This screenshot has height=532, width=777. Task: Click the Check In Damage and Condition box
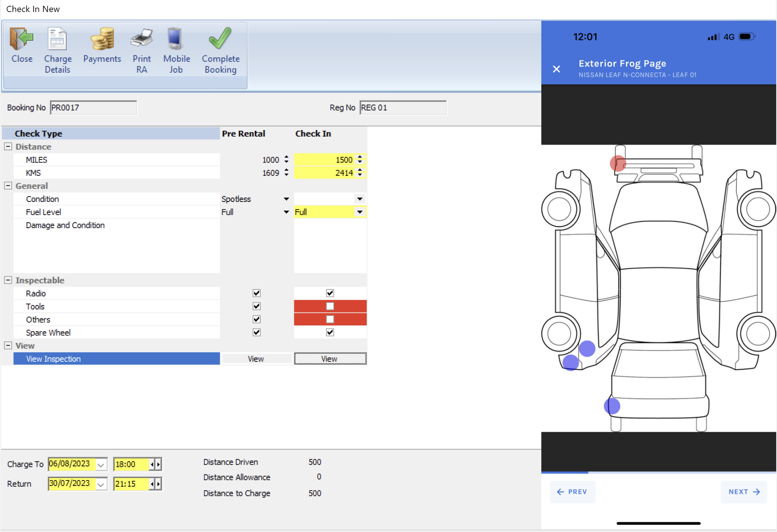[x=330, y=246]
